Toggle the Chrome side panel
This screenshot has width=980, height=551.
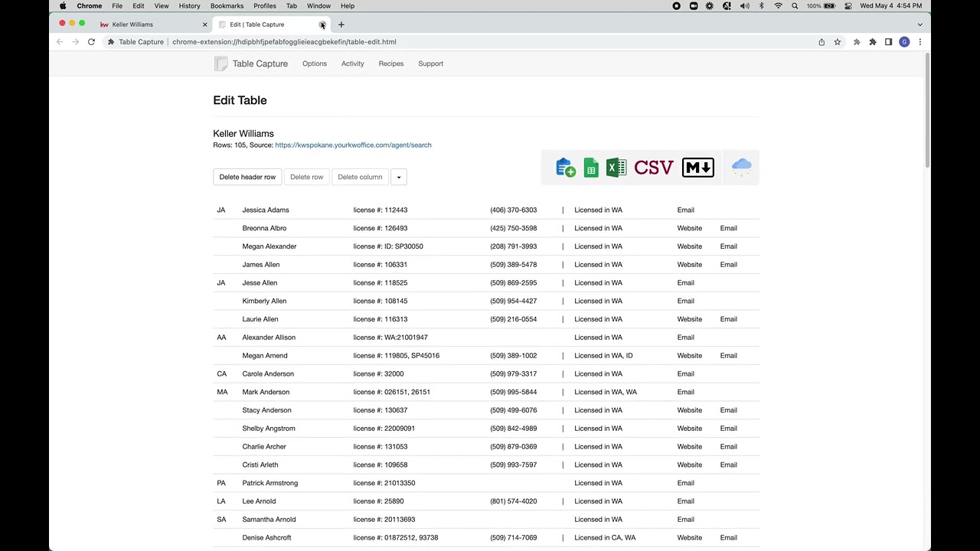[x=888, y=42]
